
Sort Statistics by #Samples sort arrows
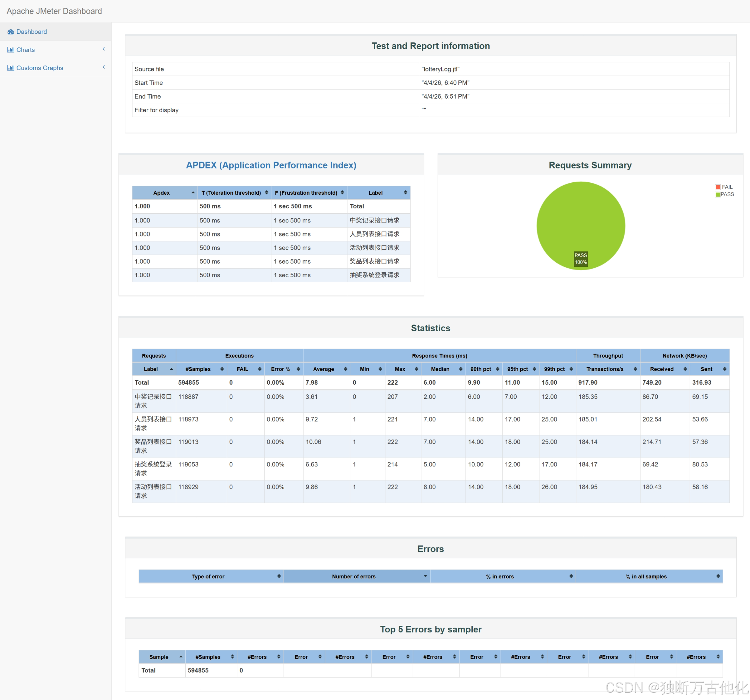[x=222, y=369]
